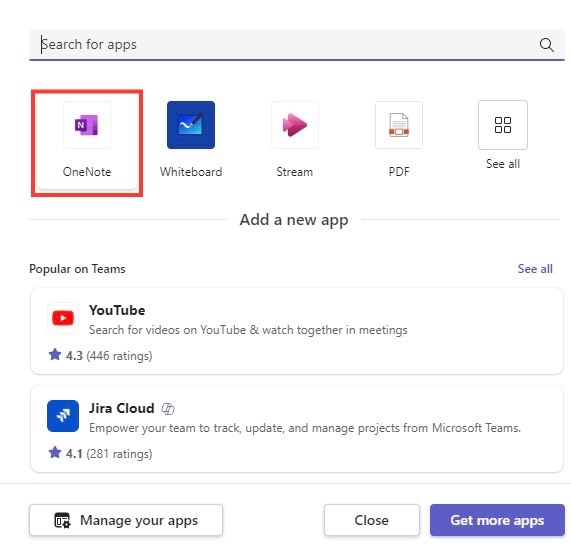Select the YouTube app title
This screenshot has width=571, height=551.
tap(117, 310)
